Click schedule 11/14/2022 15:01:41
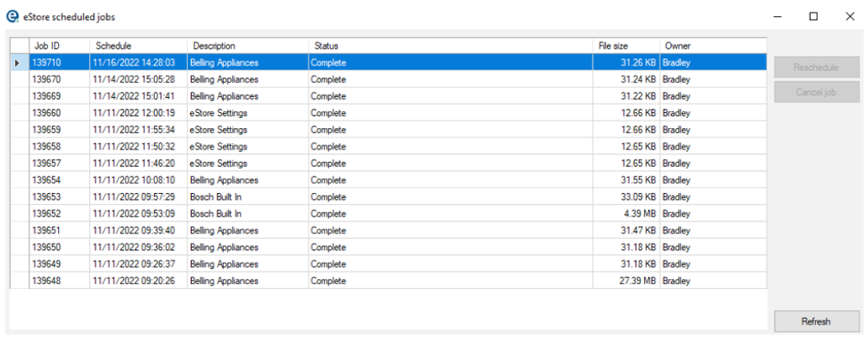Viewport: 868px width, 338px height. pyautogui.click(x=138, y=96)
